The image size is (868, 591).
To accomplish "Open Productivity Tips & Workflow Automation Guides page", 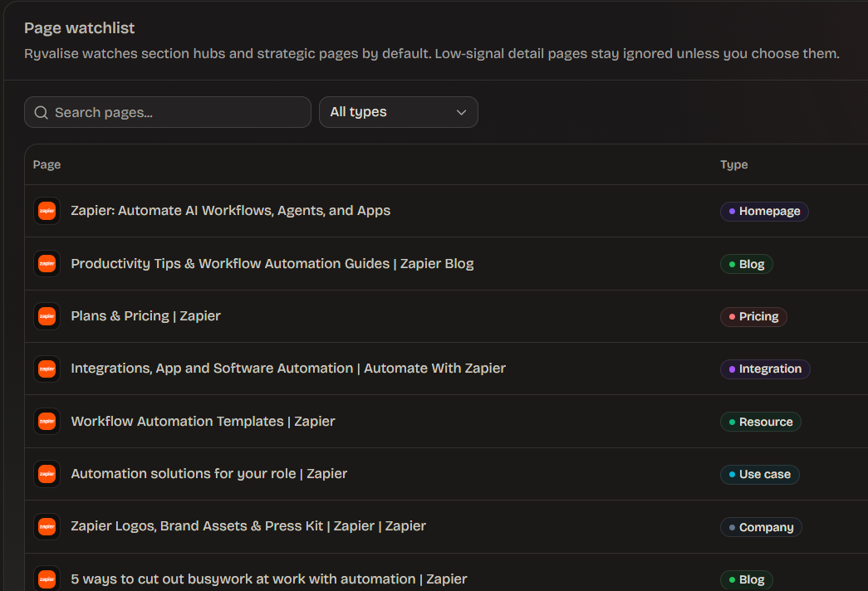I will pyautogui.click(x=272, y=263).
